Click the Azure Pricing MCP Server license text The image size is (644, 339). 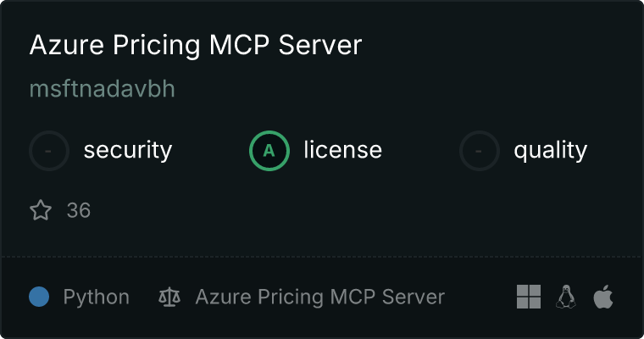(x=320, y=297)
